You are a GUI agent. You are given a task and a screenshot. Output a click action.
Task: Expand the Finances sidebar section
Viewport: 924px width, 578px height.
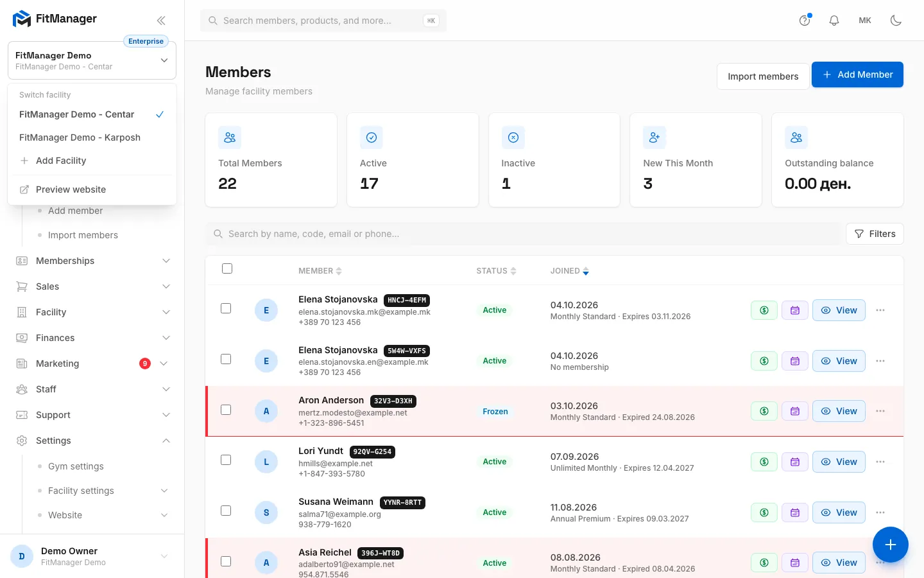point(93,338)
